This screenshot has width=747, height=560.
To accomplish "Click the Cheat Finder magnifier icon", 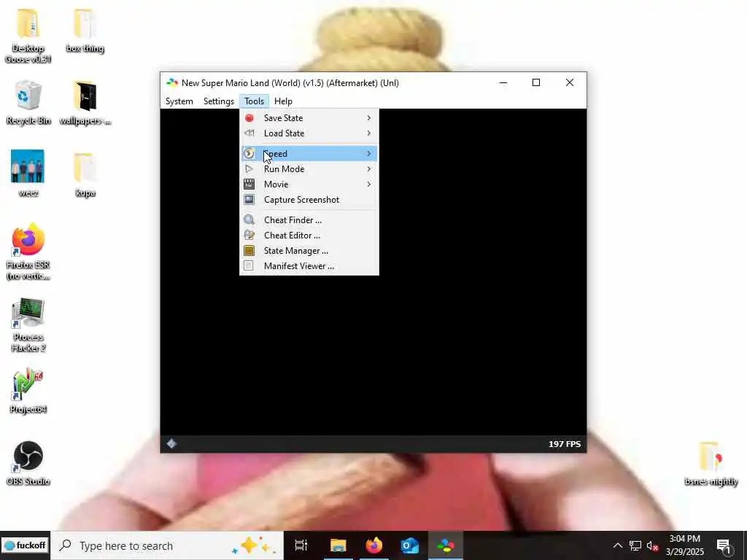I will (249, 220).
